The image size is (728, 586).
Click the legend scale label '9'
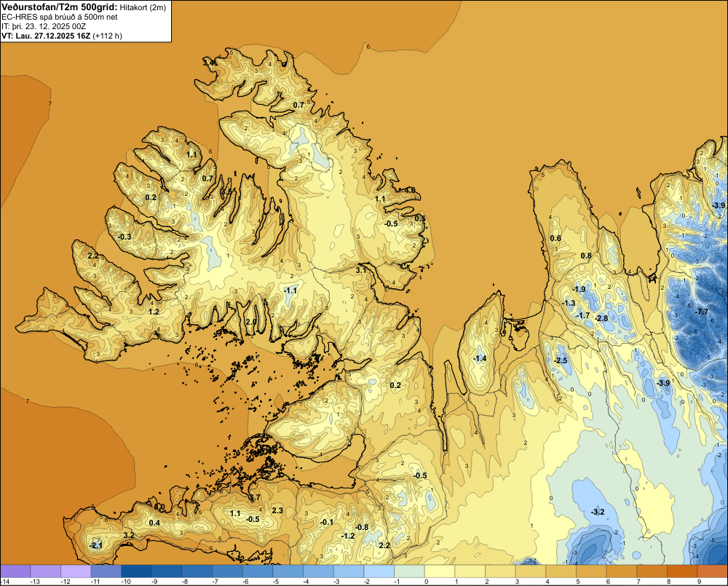(x=699, y=582)
